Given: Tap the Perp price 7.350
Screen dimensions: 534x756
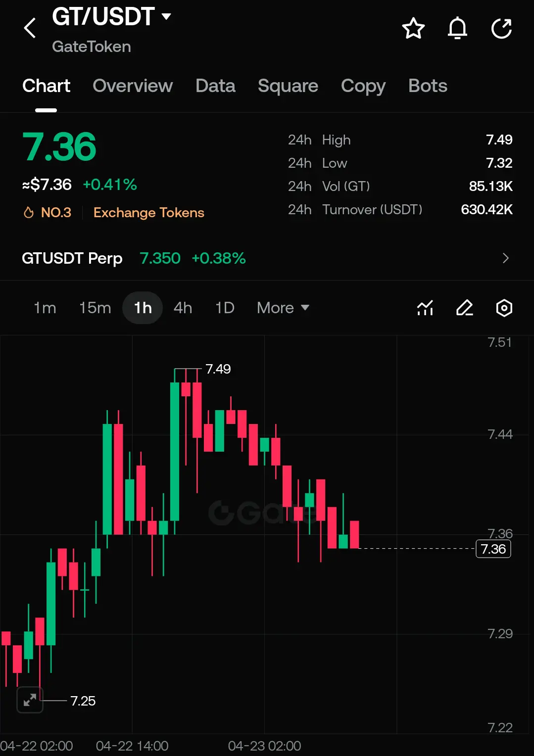Looking at the screenshot, I should 160,258.
